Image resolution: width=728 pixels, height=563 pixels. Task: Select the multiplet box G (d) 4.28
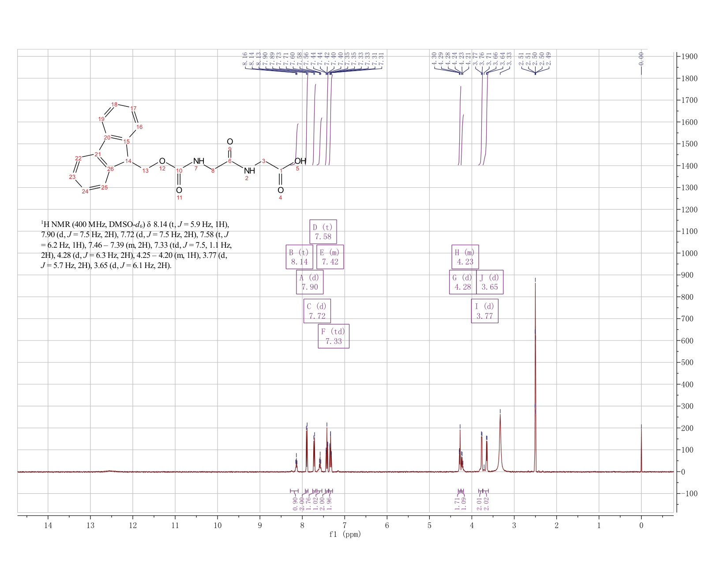tap(462, 282)
